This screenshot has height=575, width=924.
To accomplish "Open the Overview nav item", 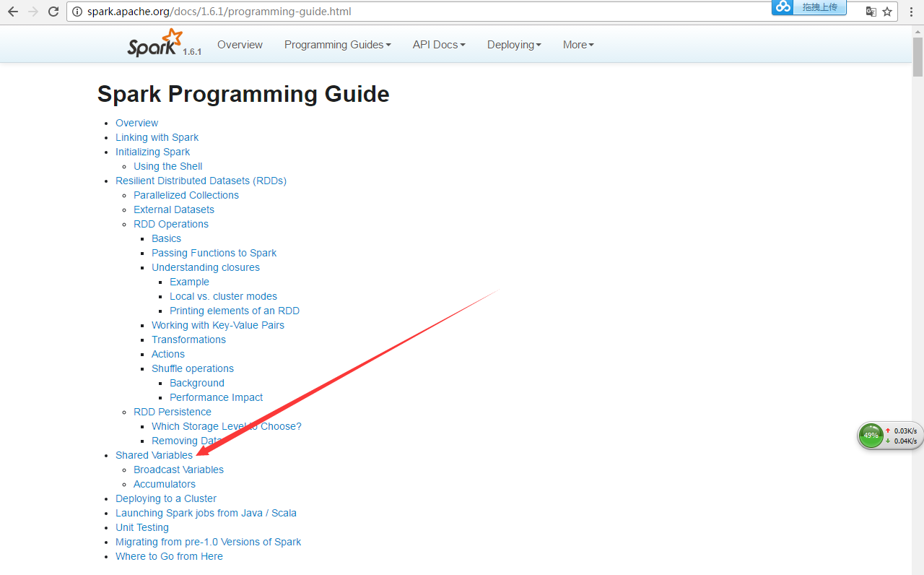I will pos(240,45).
